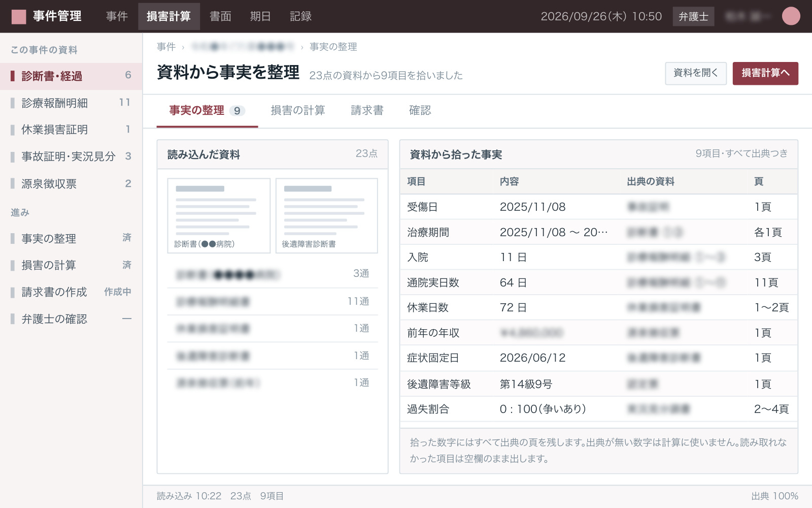Click the 出典 100% status text
Screen dimensions: 812x508
coord(774,496)
